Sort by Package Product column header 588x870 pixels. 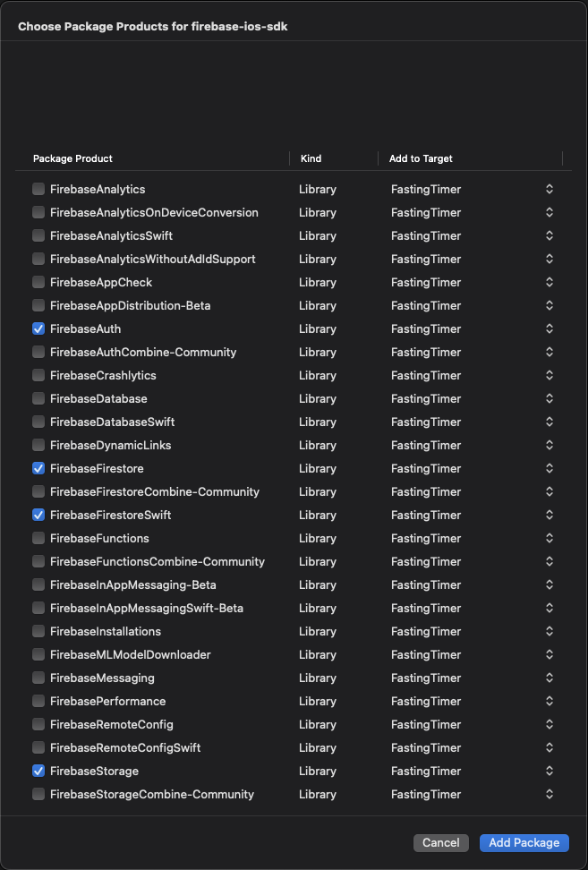pyautogui.click(x=72, y=158)
